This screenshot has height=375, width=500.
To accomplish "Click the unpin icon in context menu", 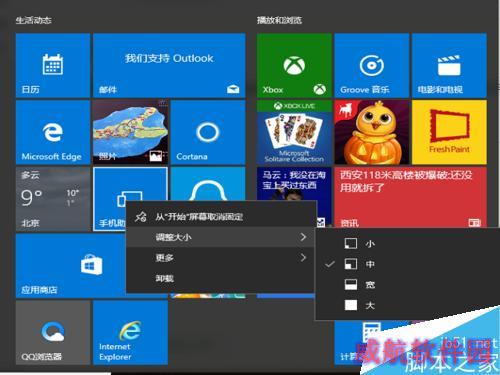I will pos(140,217).
